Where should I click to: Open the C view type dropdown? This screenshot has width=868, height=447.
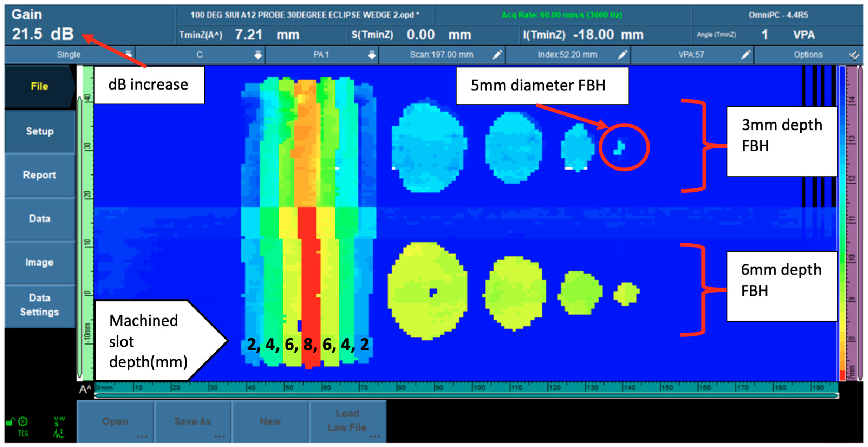click(x=258, y=55)
